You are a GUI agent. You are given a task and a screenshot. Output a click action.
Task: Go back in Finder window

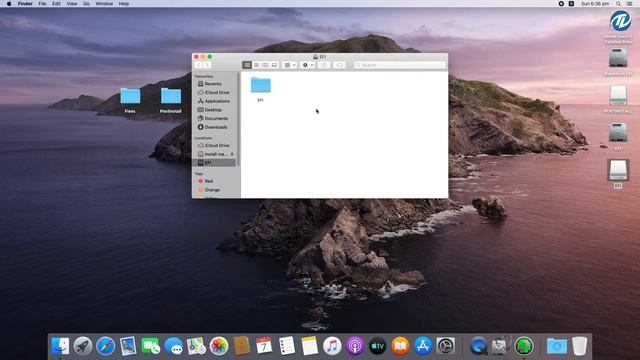(x=199, y=65)
